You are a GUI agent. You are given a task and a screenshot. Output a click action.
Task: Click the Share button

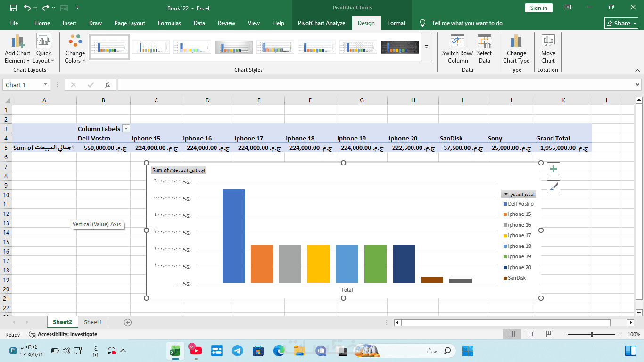[x=621, y=23]
